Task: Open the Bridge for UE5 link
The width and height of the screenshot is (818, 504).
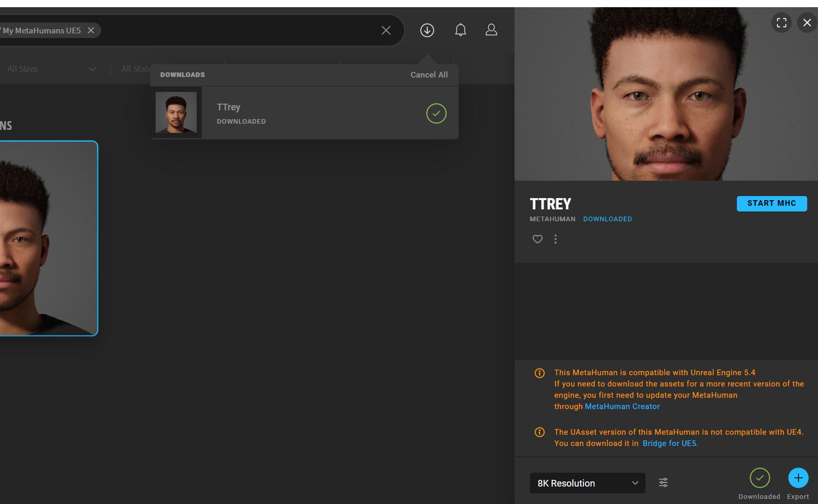Action: [670, 443]
